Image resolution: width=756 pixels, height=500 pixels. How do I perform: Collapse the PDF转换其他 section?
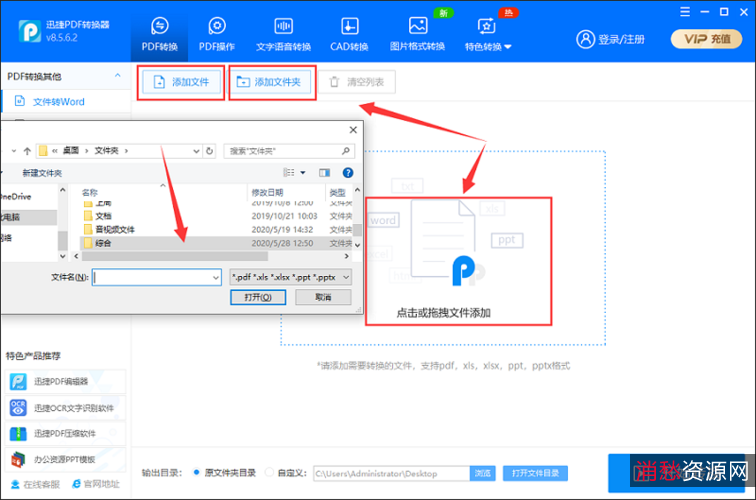coord(118,76)
